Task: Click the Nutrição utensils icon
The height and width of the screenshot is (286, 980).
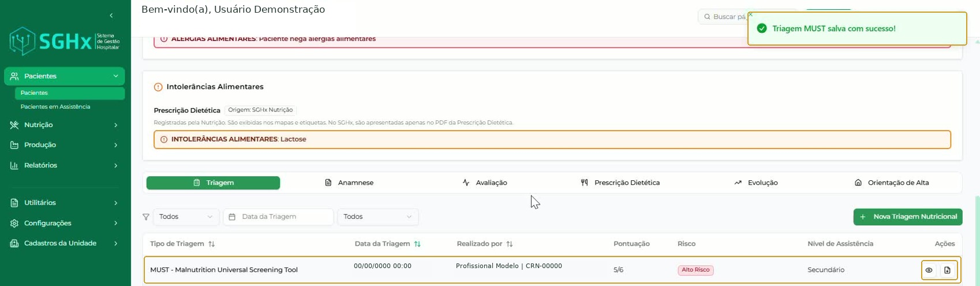Action: click(14, 125)
